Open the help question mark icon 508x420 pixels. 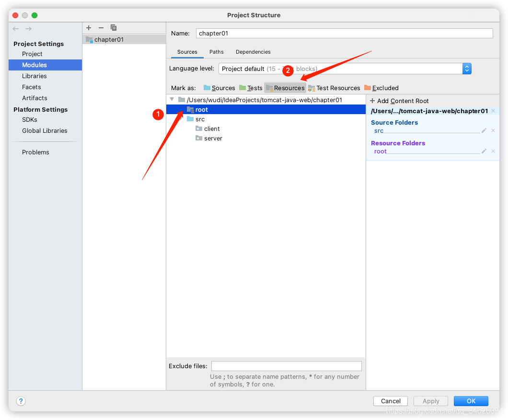pos(21,401)
